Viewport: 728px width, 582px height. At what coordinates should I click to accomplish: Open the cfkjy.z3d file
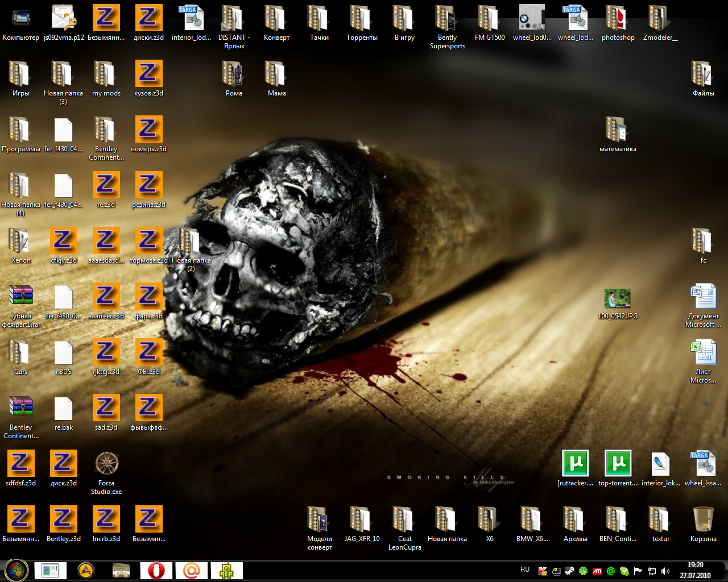click(x=64, y=247)
